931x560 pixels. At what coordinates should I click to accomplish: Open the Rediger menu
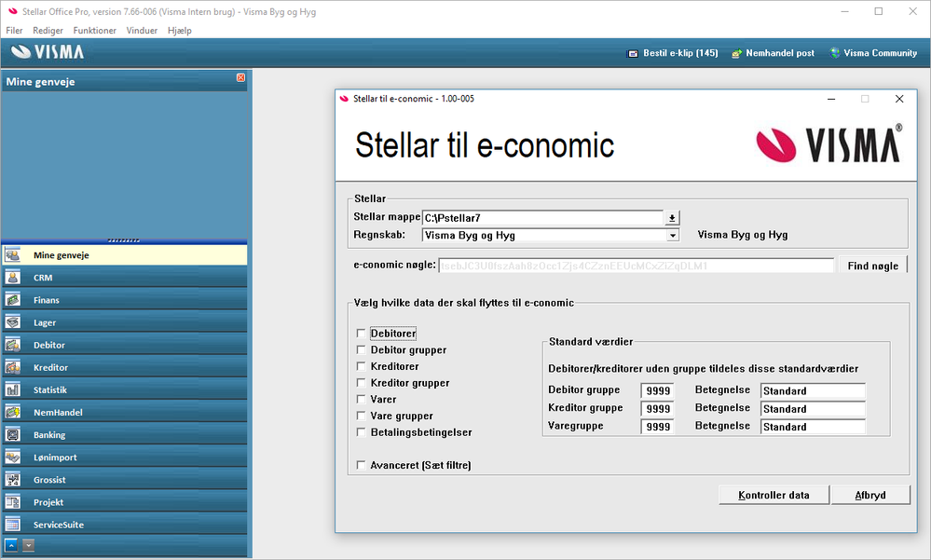point(48,31)
